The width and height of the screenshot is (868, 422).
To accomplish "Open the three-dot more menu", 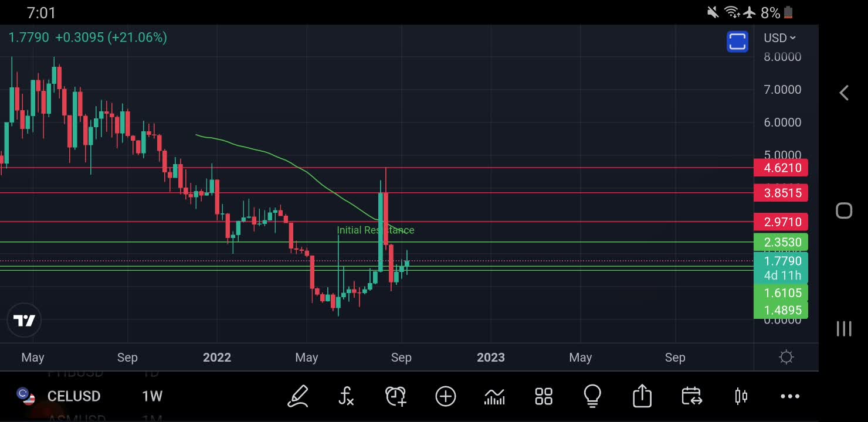I will click(790, 397).
